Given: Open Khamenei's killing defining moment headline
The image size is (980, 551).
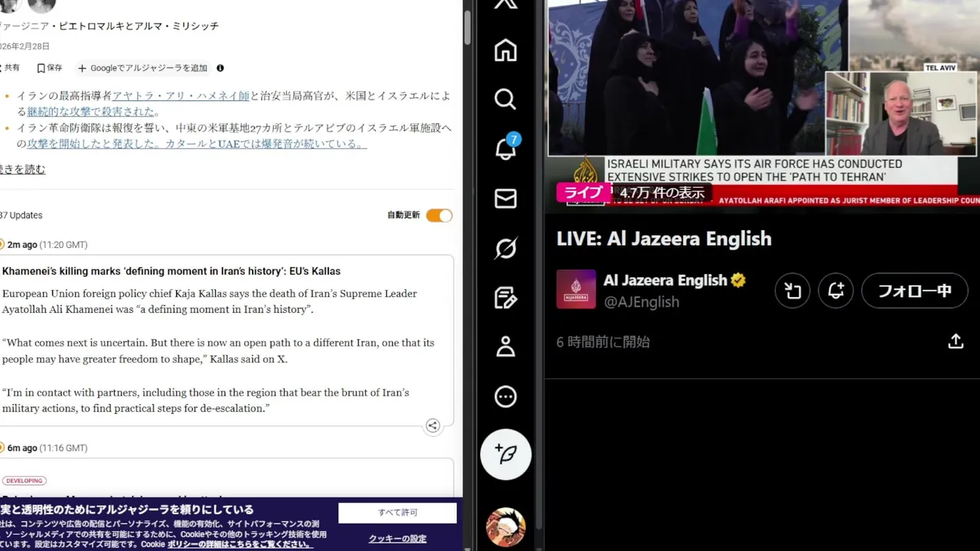Looking at the screenshot, I should 171,271.
